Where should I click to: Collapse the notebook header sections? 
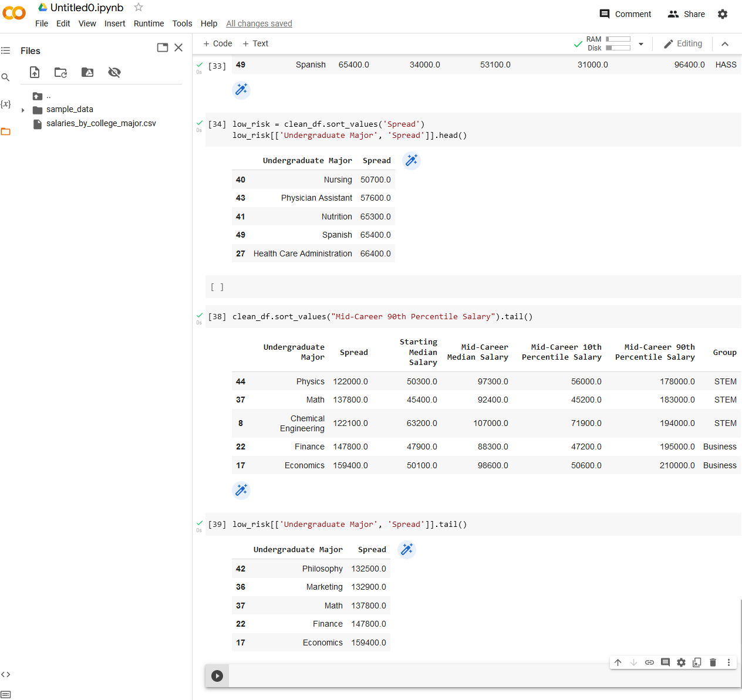725,43
